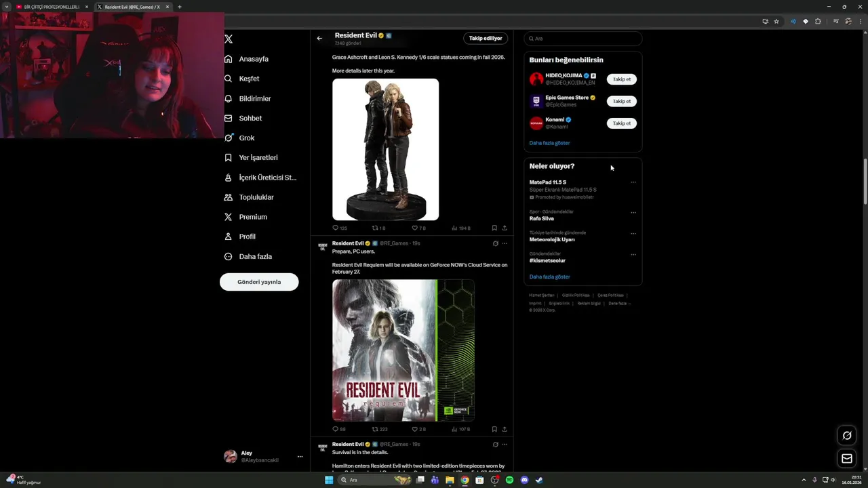
Task: Bookmark the statue post
Action: click(x=494, y=228)
